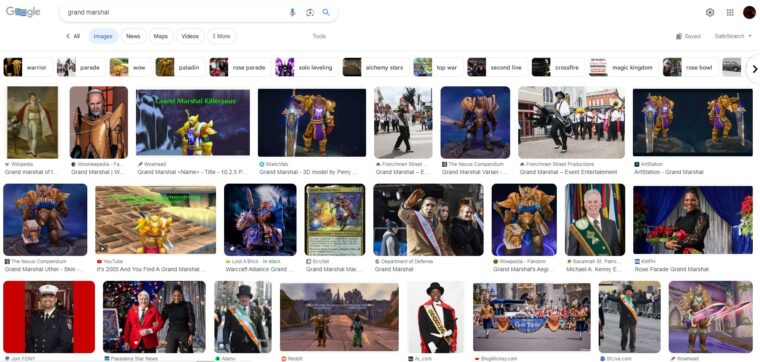Switch to the Videos tab
The image size is (760, 362).
[x=190, y=36]
